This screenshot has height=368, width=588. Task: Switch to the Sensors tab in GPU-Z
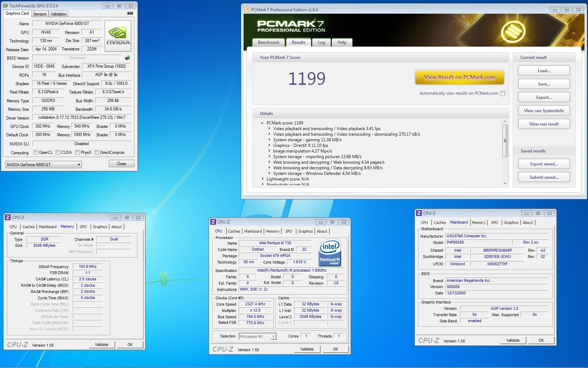point(40,14)
